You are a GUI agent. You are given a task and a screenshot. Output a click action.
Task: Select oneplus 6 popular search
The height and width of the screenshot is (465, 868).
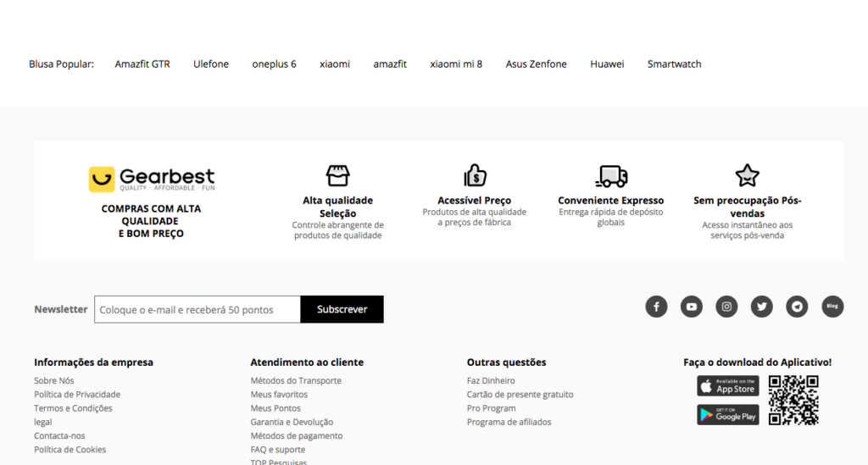[x=274, y=64]
